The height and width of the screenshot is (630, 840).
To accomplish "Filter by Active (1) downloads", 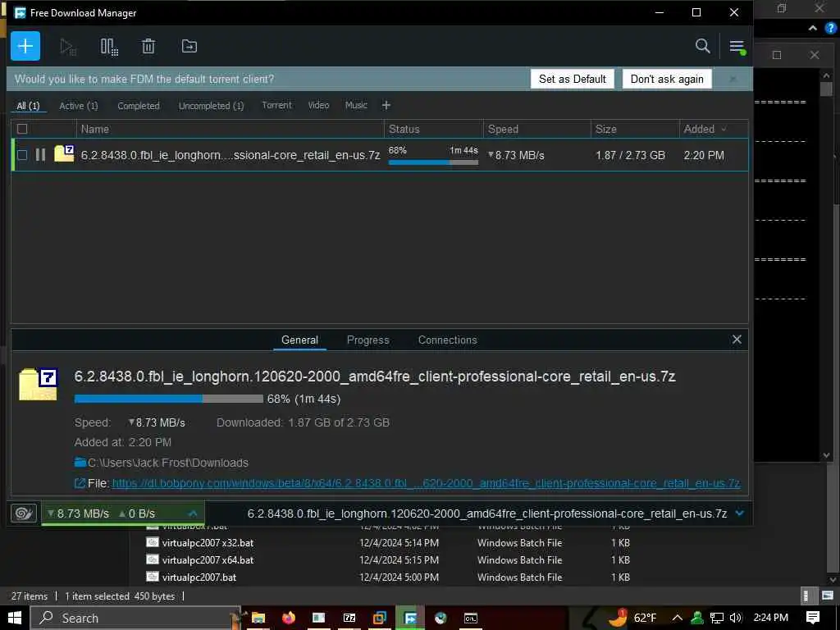I will tap(79, 106).
